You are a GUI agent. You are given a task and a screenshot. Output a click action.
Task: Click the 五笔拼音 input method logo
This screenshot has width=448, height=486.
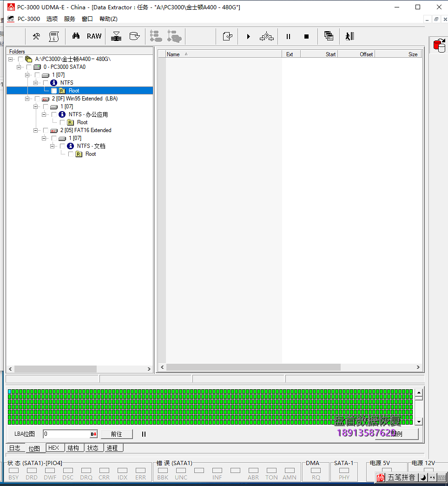(x=381, y=478)
